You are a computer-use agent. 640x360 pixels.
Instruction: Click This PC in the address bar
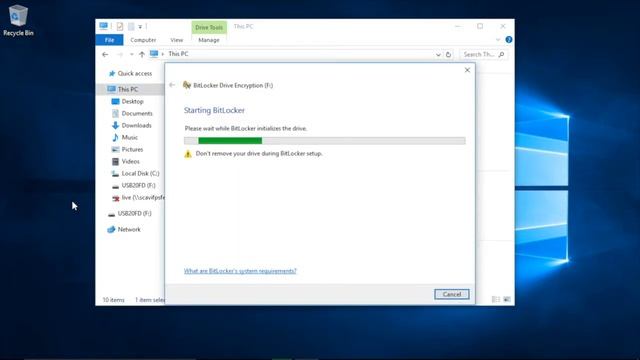click(178, 54)
